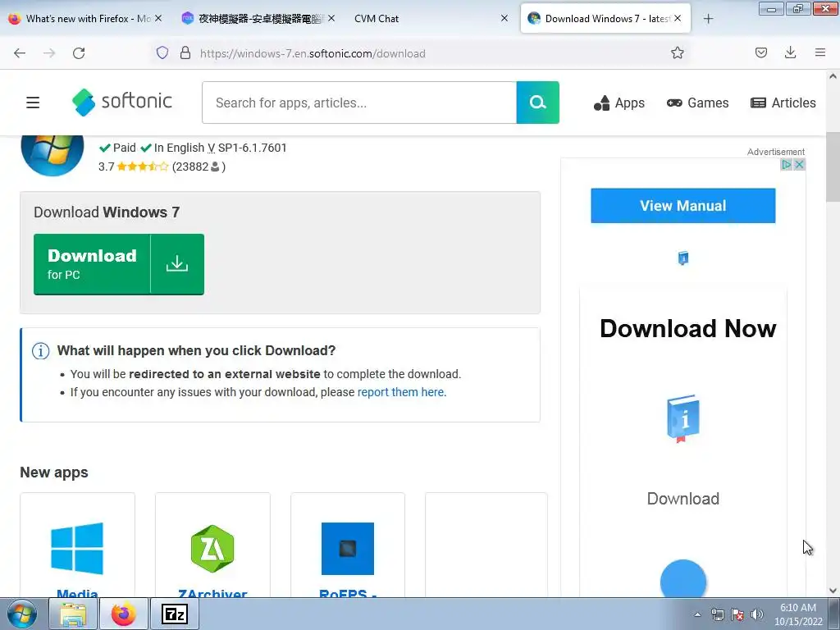Open the Games section
Viewport: 840px width, 630px height.
(x=697, y=103)
